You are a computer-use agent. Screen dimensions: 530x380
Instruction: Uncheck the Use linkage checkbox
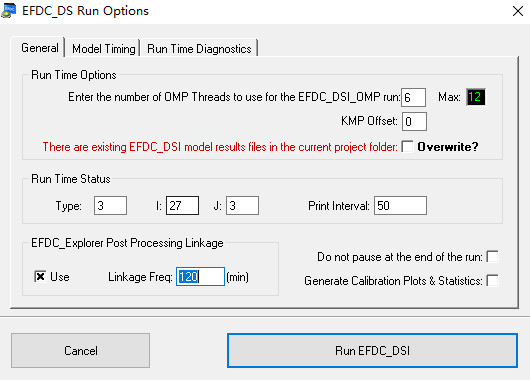click(40, 277)
